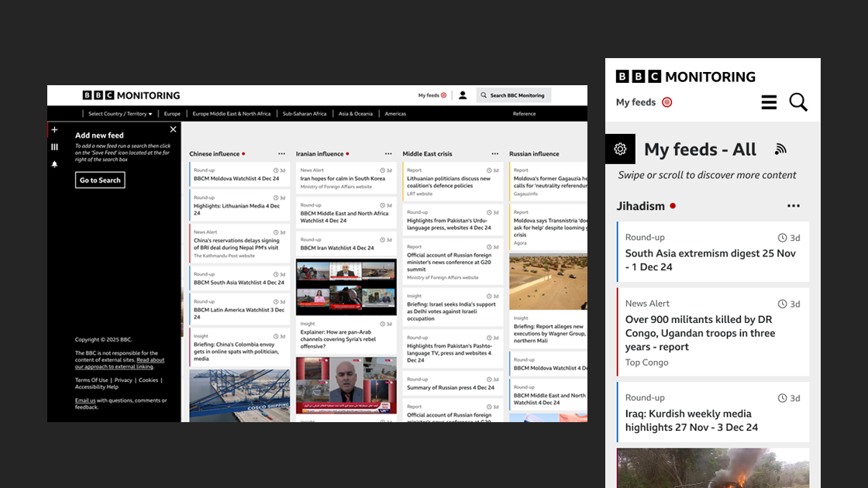Screen dimensions: 868x488
Task: Open BBCM Latin America Watchlist 3 Dec 24
Action: click(x=239, y=313)
